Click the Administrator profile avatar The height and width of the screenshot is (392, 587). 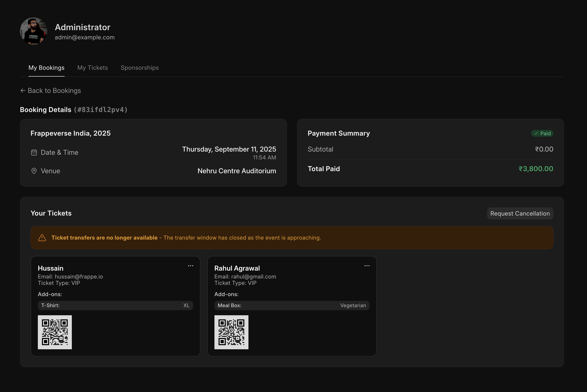coord(34,31)
